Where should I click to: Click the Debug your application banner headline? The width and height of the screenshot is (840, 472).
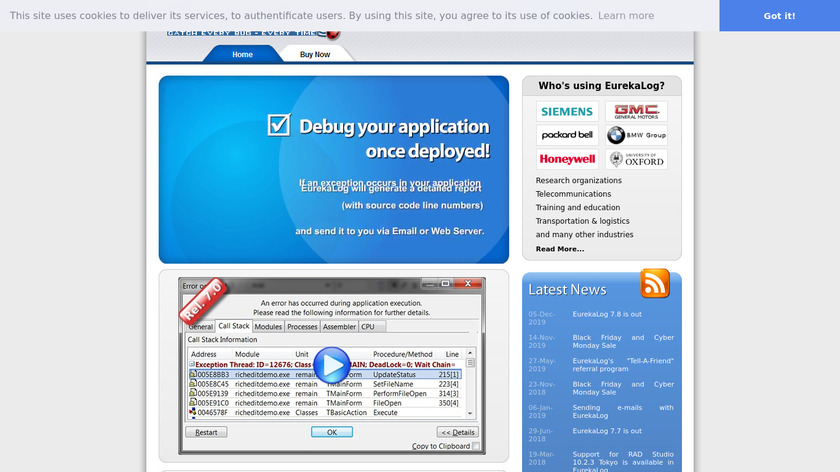394,139
